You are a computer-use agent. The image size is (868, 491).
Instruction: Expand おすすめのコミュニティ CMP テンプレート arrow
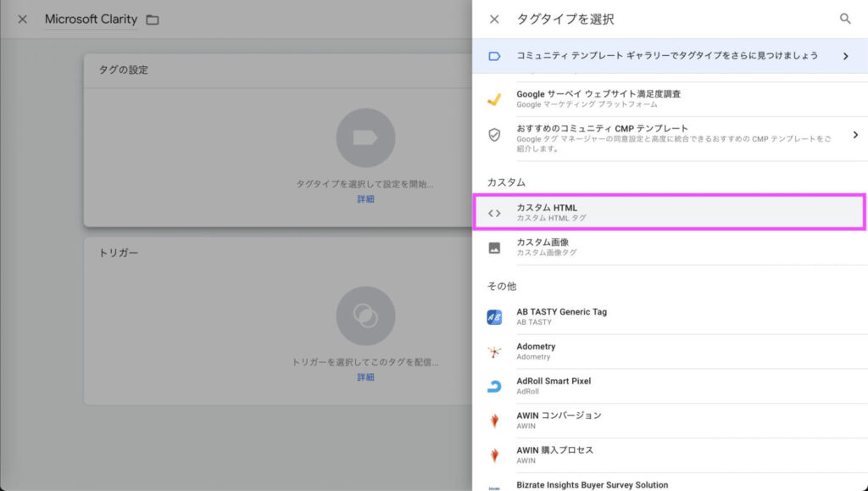[x=855, y=135]
